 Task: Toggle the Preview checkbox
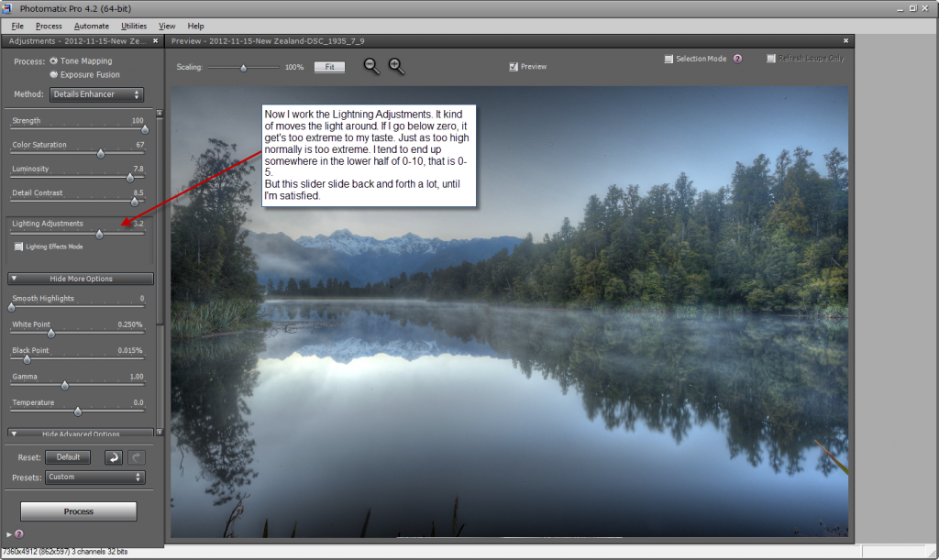[514, 66]
